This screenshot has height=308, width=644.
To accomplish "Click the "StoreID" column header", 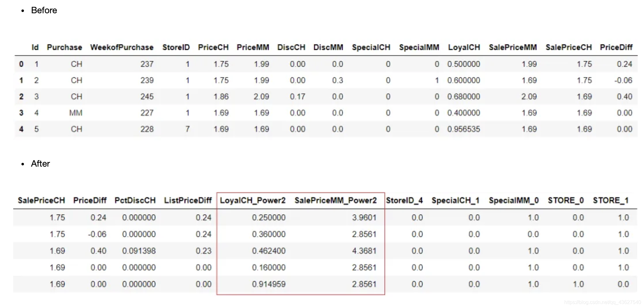I will pyautogui.click(x=176, y=47).
